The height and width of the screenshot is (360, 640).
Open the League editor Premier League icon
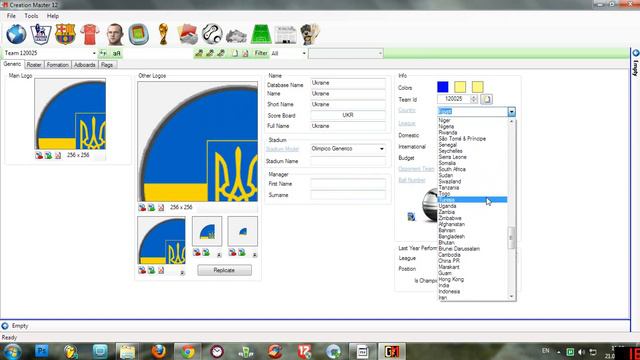click(41, 34)
